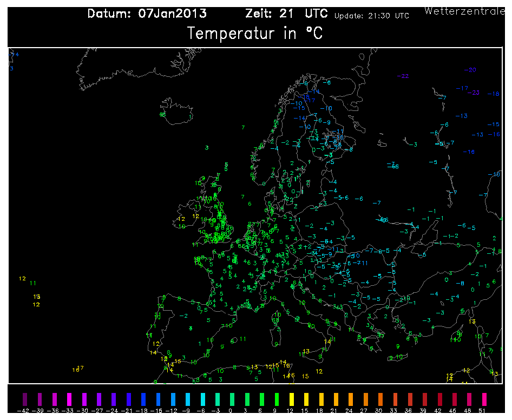512x420 pixels.
Task: Choose the light blue -9 legend swatch
Action: pos(188,399)
